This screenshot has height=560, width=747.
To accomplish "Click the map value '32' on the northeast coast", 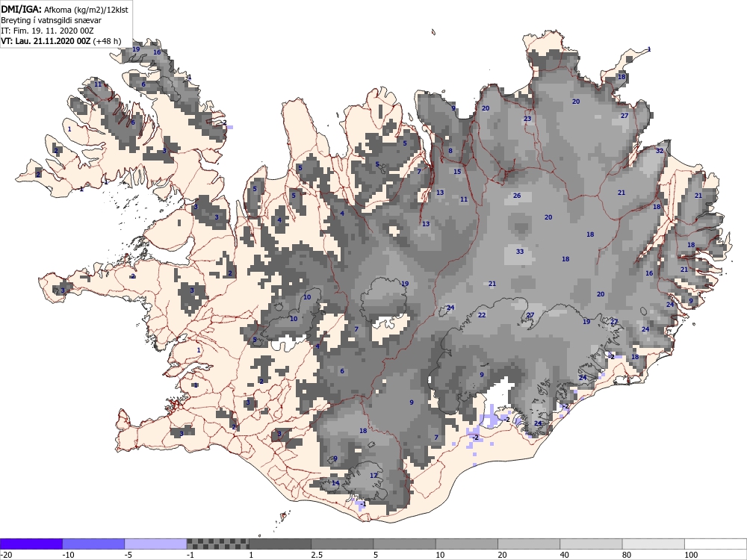I will coord(660,151).
